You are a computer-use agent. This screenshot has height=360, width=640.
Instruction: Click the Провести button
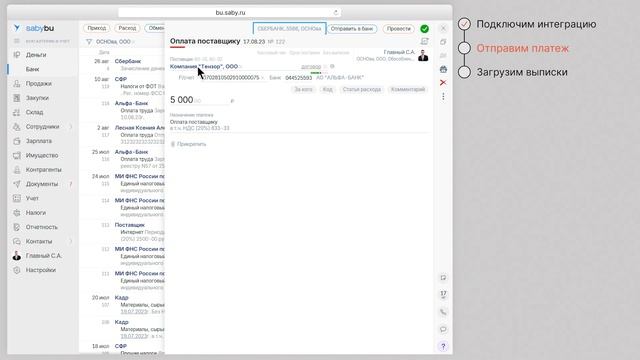399,29
